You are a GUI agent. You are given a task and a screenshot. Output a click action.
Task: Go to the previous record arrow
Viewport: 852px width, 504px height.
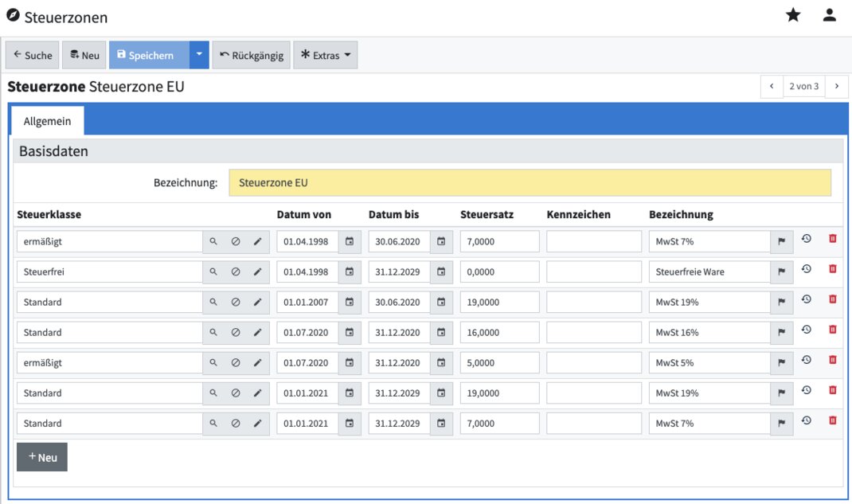click(772, 86)
